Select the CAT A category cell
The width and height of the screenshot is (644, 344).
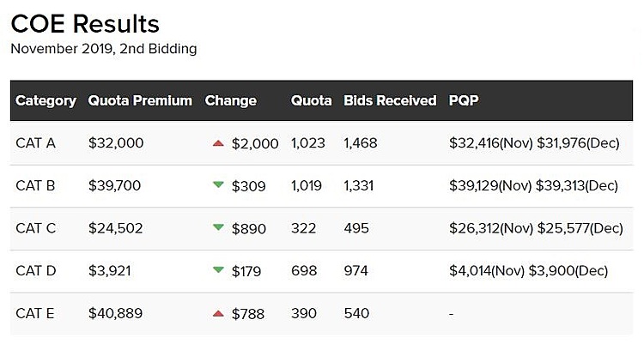click(x=35, y=143)
